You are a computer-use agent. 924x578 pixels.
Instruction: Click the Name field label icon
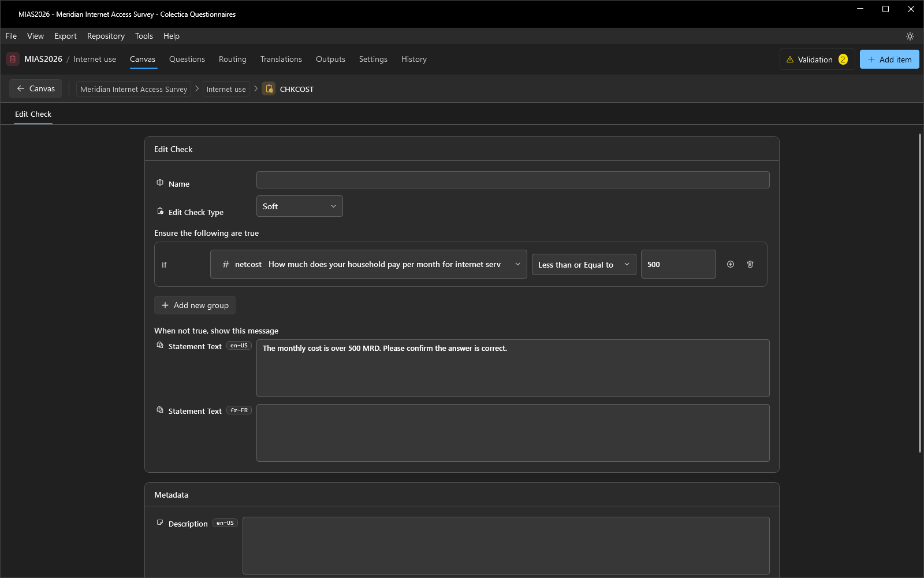coord(160,183)
